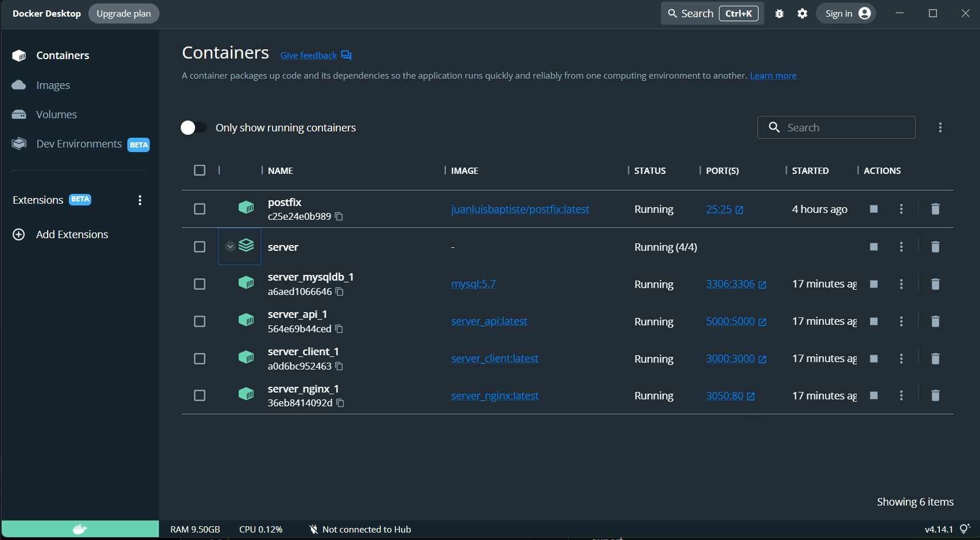Delete the server_client_1 container
The width and height of the screenshot is (980, 540).
point(935,359)
